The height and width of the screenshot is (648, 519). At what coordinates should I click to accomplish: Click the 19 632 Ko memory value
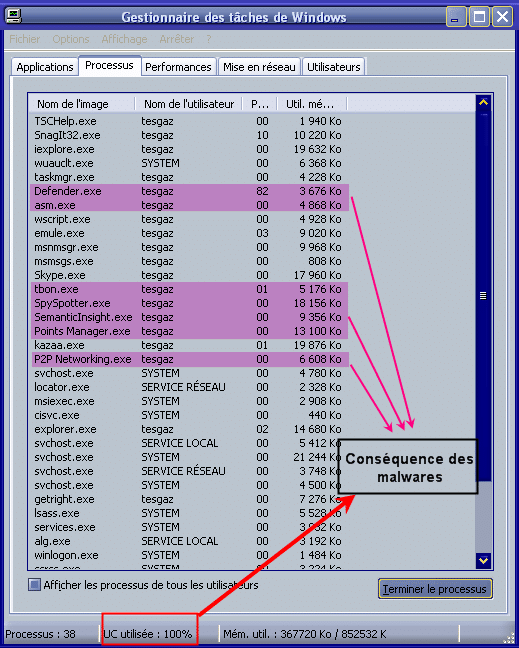(317, 149)
